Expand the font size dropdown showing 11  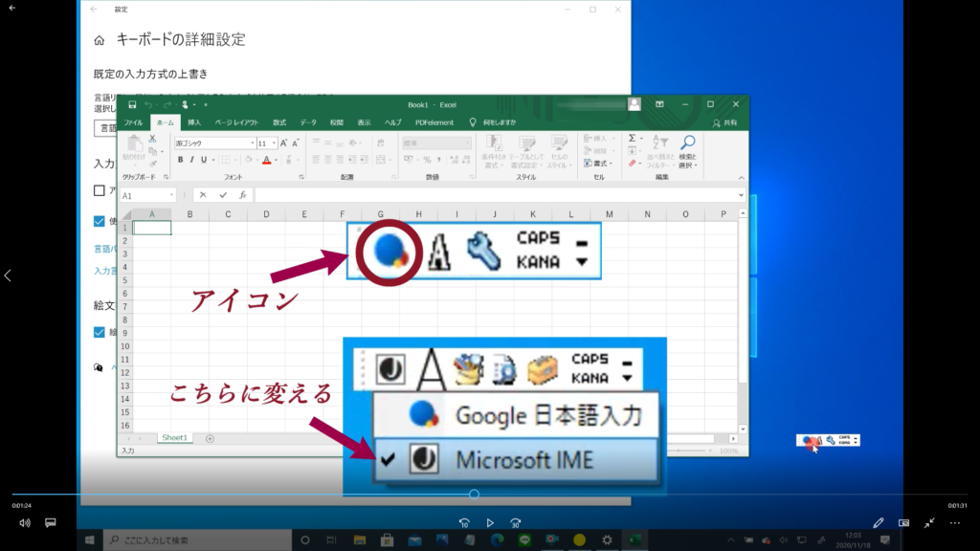274,143
